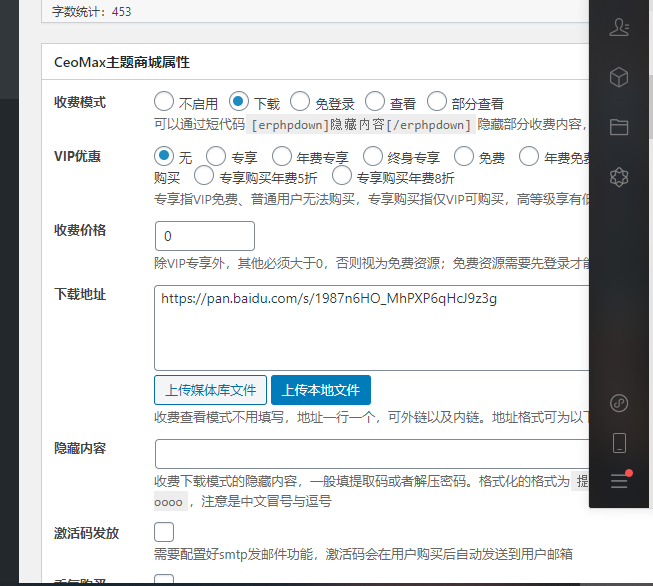The image size is (653, 586).
Task: Click the VIP优惠 label
Action: [77, 157]
